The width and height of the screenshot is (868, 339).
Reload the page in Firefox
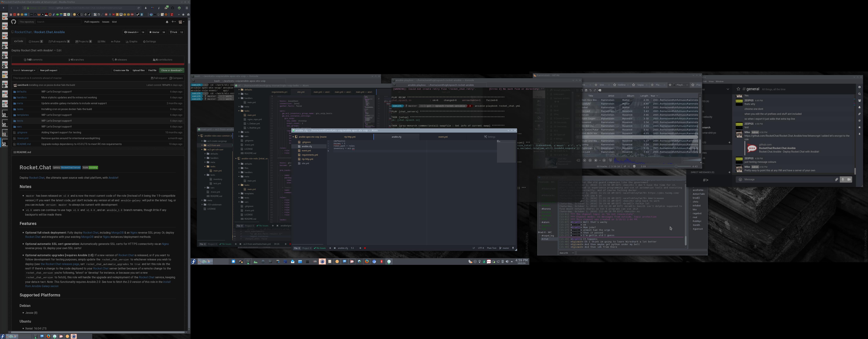[138, 8]
